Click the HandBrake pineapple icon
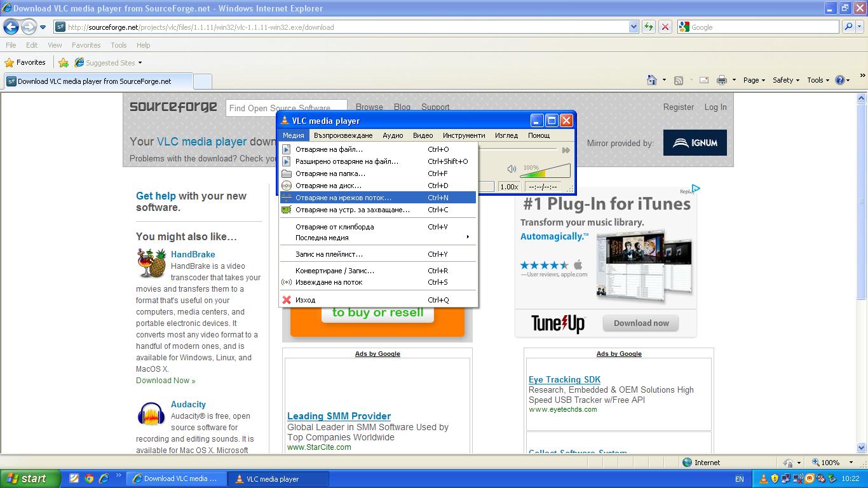 click(151, 263)
